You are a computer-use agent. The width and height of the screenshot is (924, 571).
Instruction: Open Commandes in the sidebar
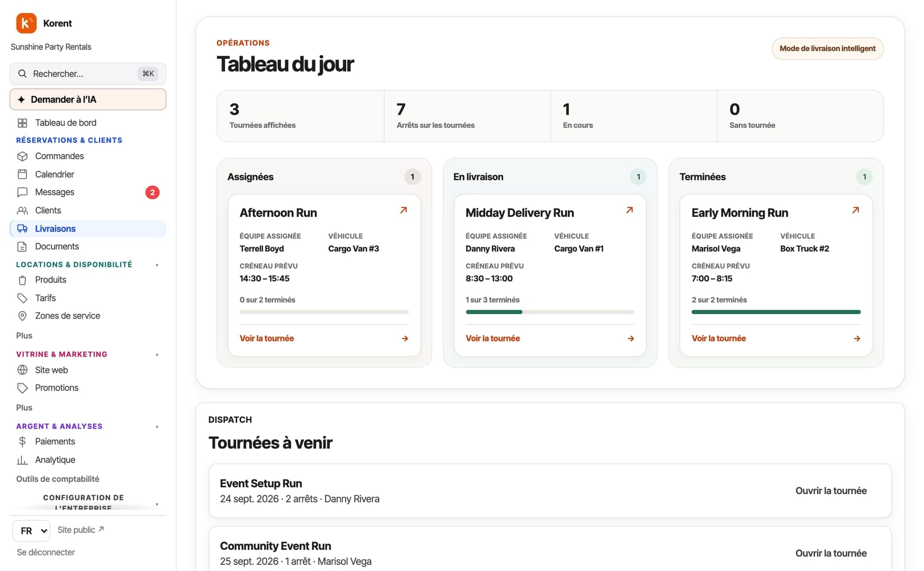(x=88, y=156)
